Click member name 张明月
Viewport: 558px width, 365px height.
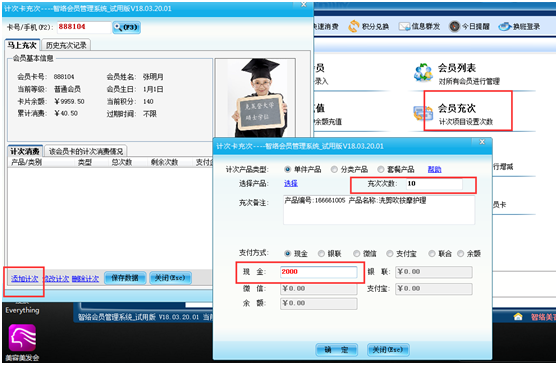pos(153,76)
